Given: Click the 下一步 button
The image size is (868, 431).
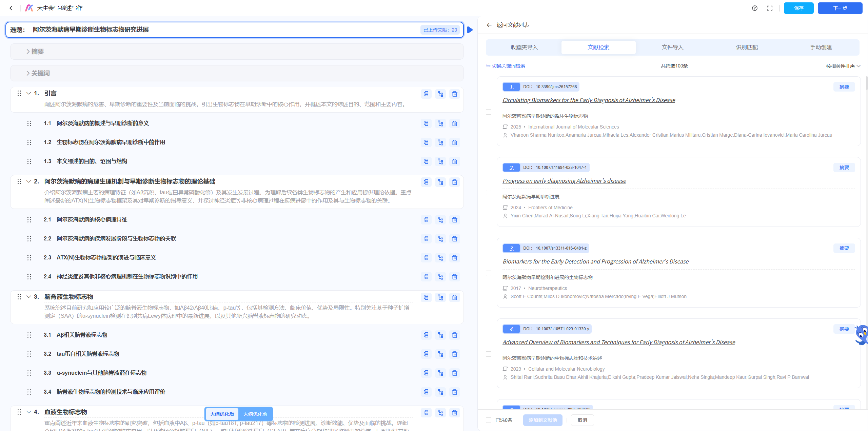Looking at the screenshot, I should click(840, 8).
